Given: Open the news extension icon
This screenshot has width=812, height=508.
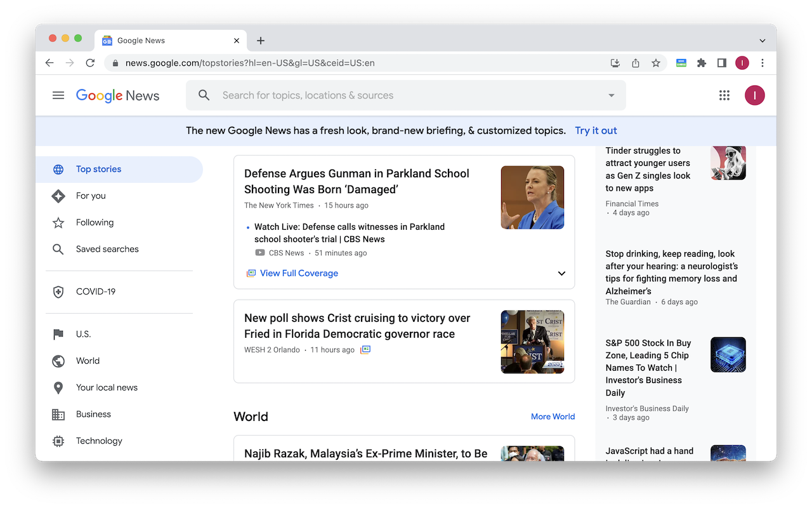Looking at the screenshot, I should point(681,63).
